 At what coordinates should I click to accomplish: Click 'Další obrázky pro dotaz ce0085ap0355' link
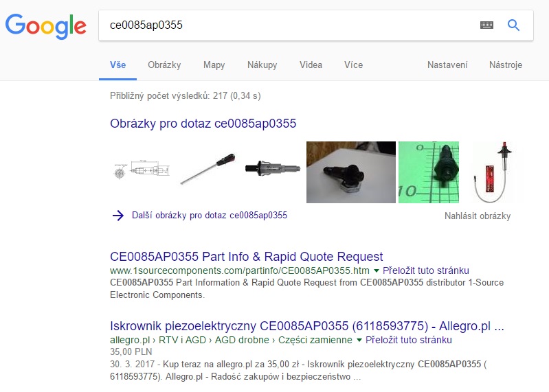pos(210,216)
